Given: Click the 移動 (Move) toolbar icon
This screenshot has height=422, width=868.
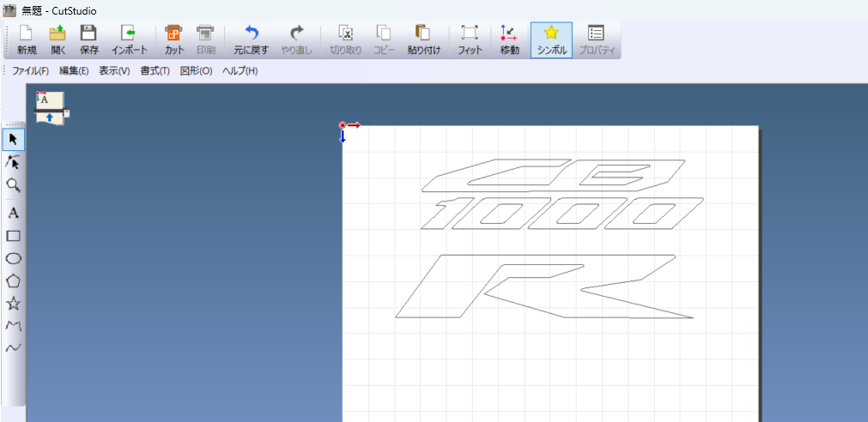Looking at the screenshot, I should pyautogui.click(x=509, y=39).
